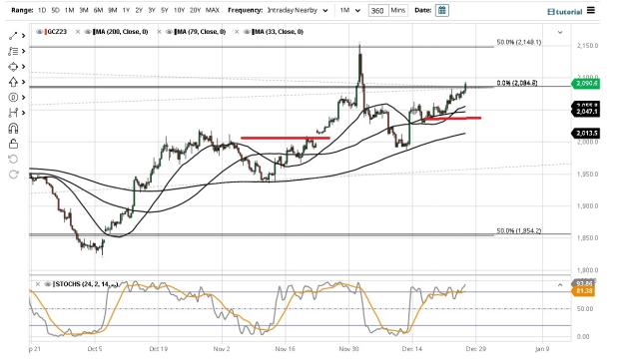Remove the MA (200, Close, 0) study
Viewport: 624px width, 364px height.
tap(78, 32)
